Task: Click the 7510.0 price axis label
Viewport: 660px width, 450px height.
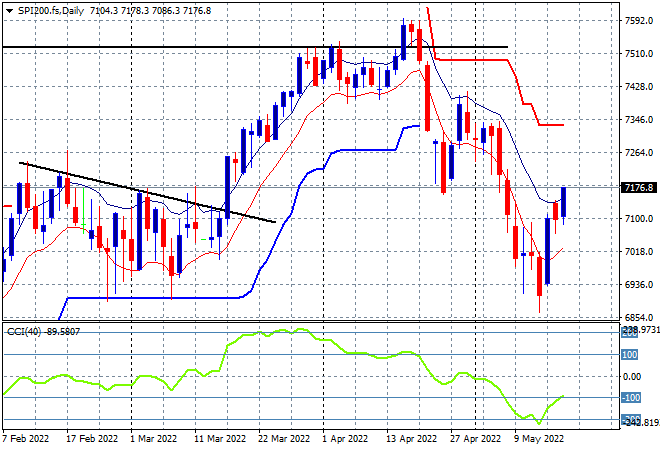Action: tap(639, 54)
